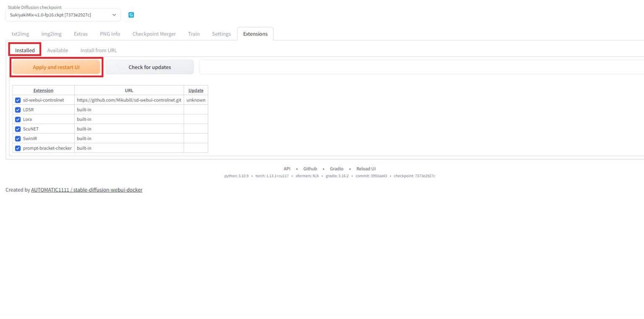Go to the Checkpoint Merger tab
Screen dimensions: 644x319
pyautogui.click(x=154, y=34)
